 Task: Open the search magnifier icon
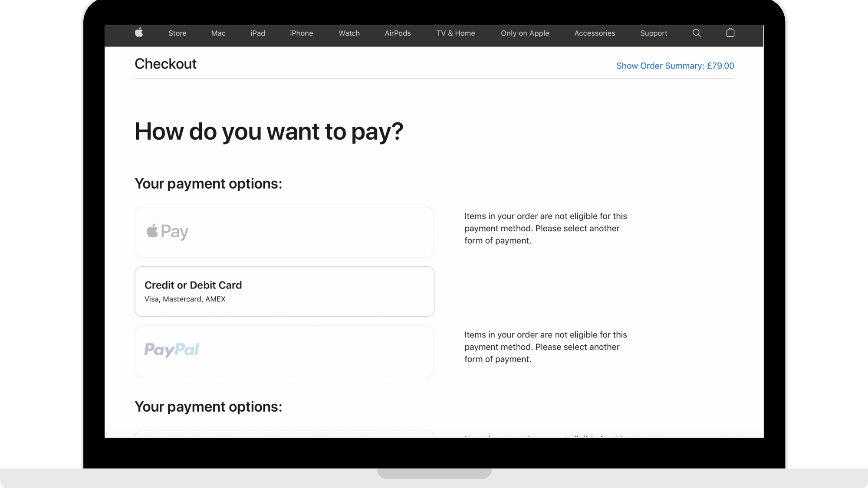click(697, 33)
